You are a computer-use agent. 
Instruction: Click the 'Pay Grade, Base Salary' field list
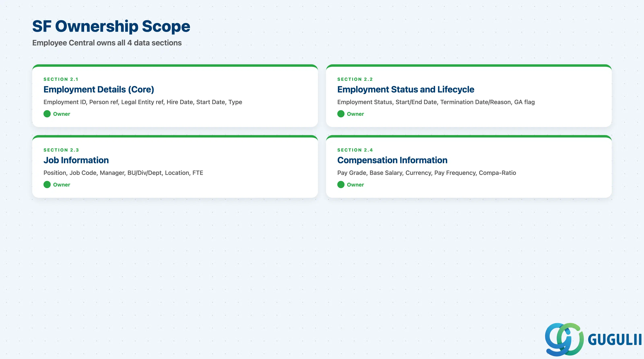(426, 173)
